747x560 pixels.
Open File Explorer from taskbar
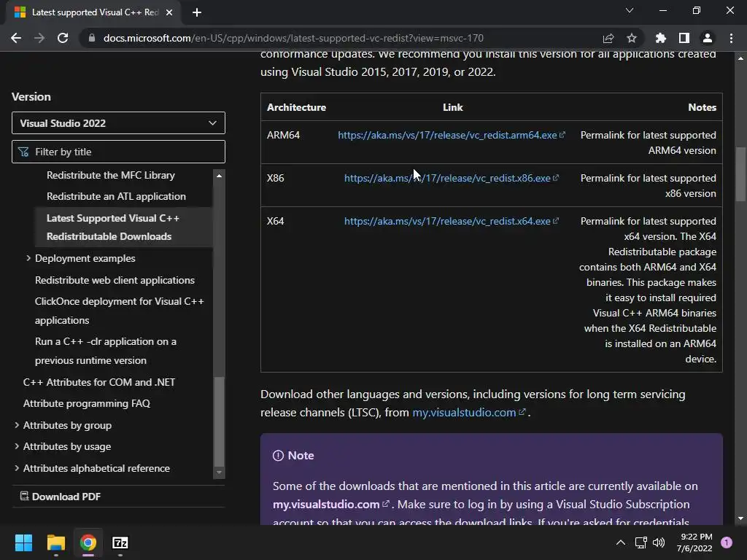point(55,542)
